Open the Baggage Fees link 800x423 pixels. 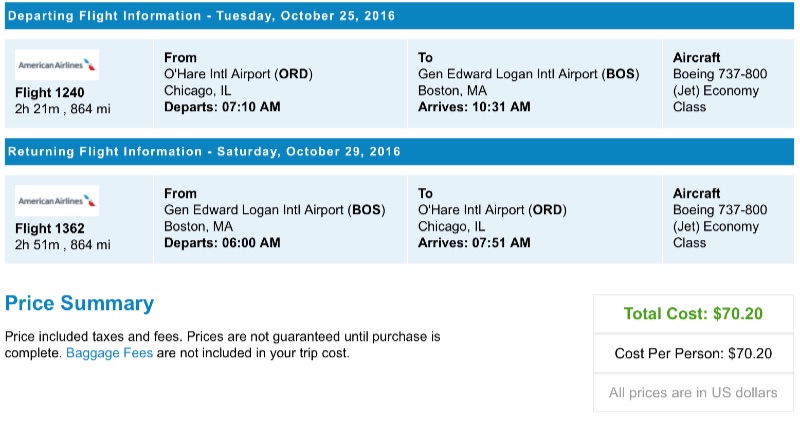coord(109,353)
